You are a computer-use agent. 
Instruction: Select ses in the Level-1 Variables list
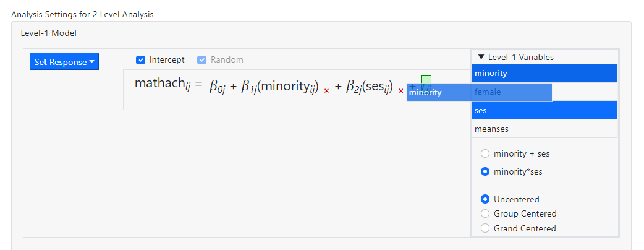[x=544, y=110]
